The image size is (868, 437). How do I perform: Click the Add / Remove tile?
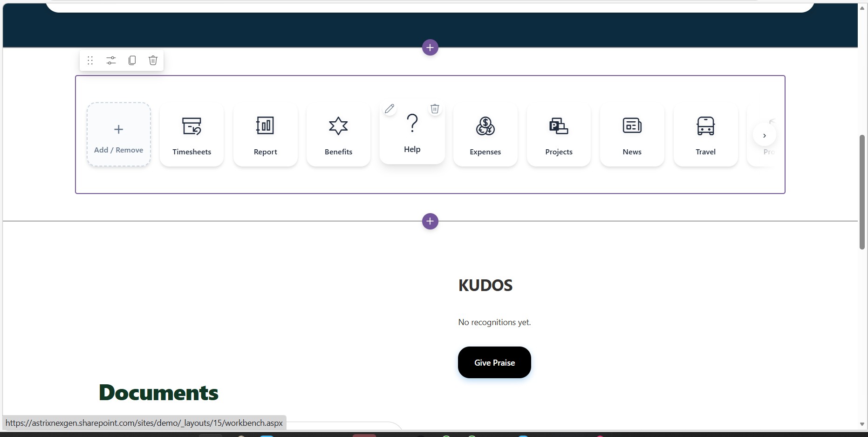(x=119, y=135)
